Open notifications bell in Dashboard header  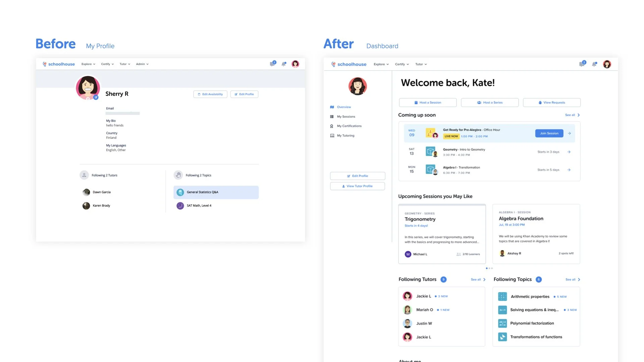tap(594, 64)
